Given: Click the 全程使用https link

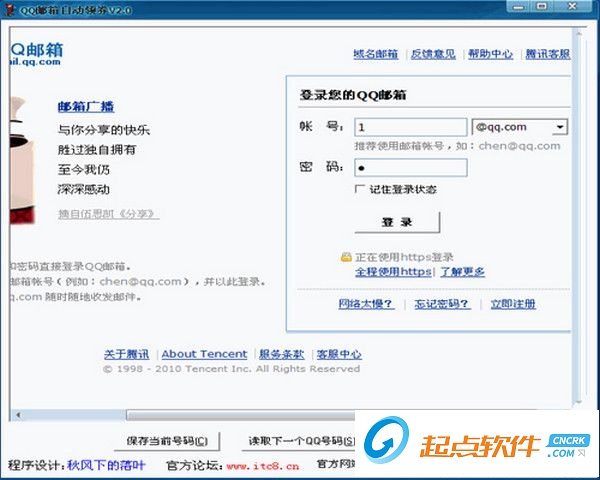Looking at the screenshot, I should coord(393,272).
